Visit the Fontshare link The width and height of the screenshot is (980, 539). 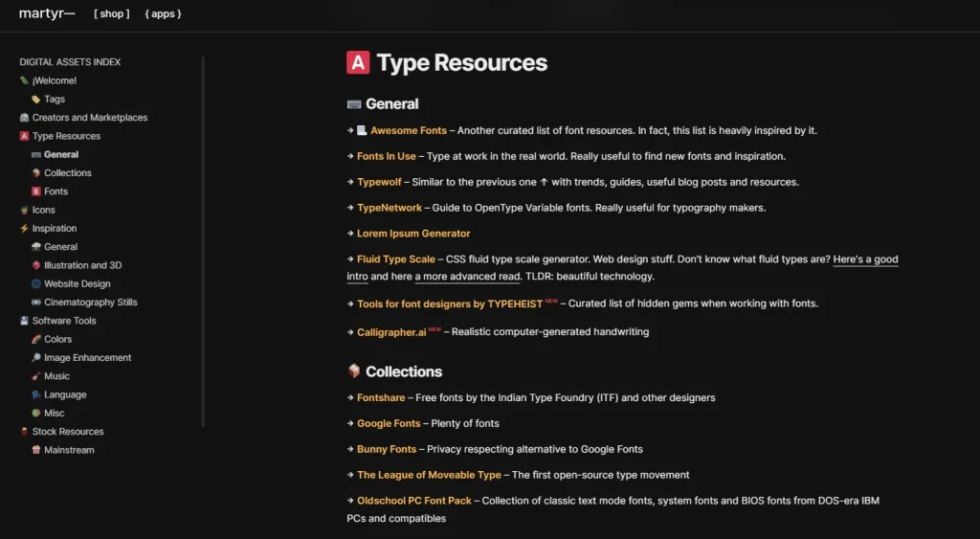[381, 397]
